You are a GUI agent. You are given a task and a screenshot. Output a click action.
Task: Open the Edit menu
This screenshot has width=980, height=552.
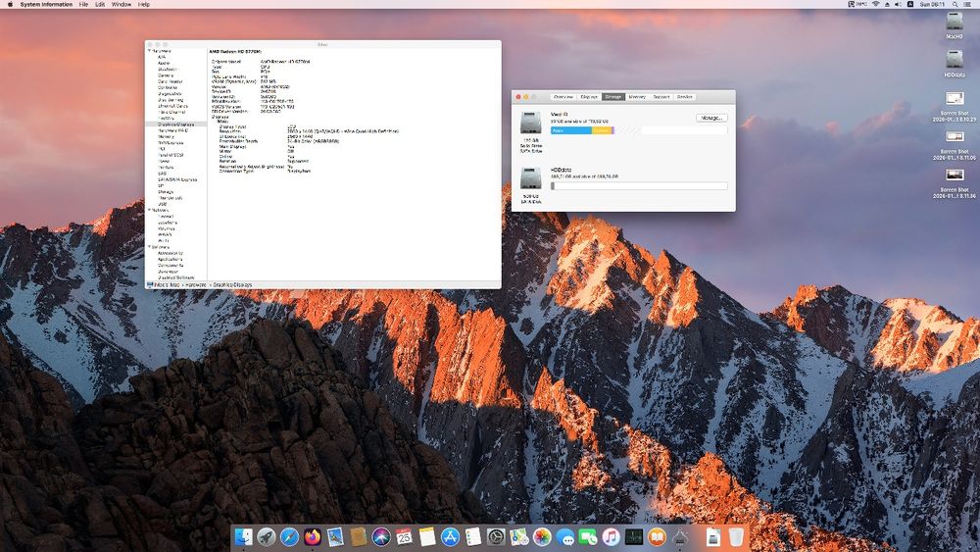pos(100,4)
